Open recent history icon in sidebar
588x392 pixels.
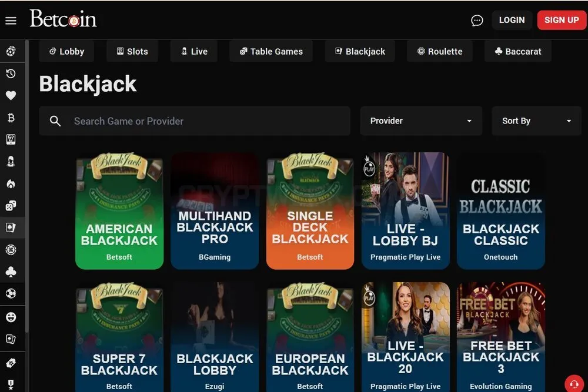pos(11,73)
